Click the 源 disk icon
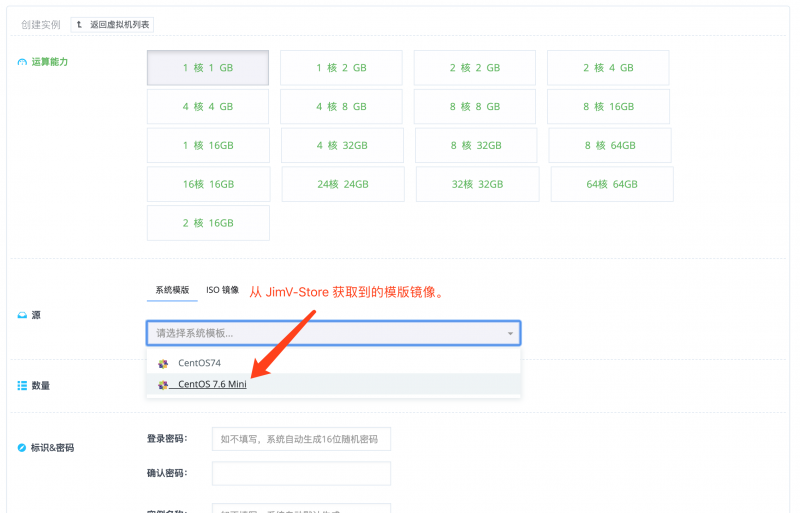 click(22, 315)
